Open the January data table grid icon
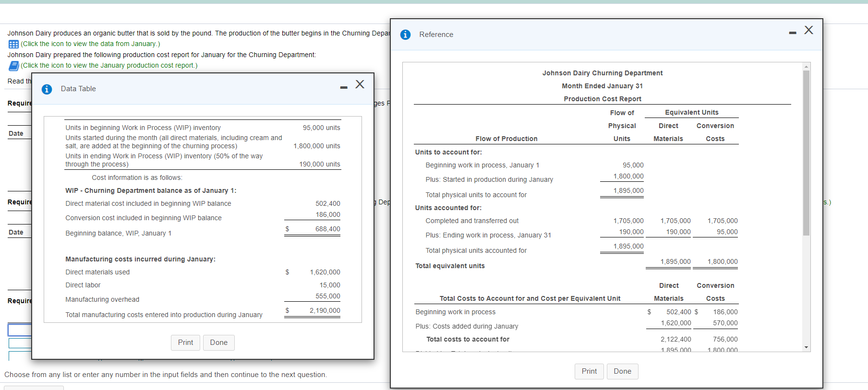This screenshot has width=868, height=390. click(13, 44)
